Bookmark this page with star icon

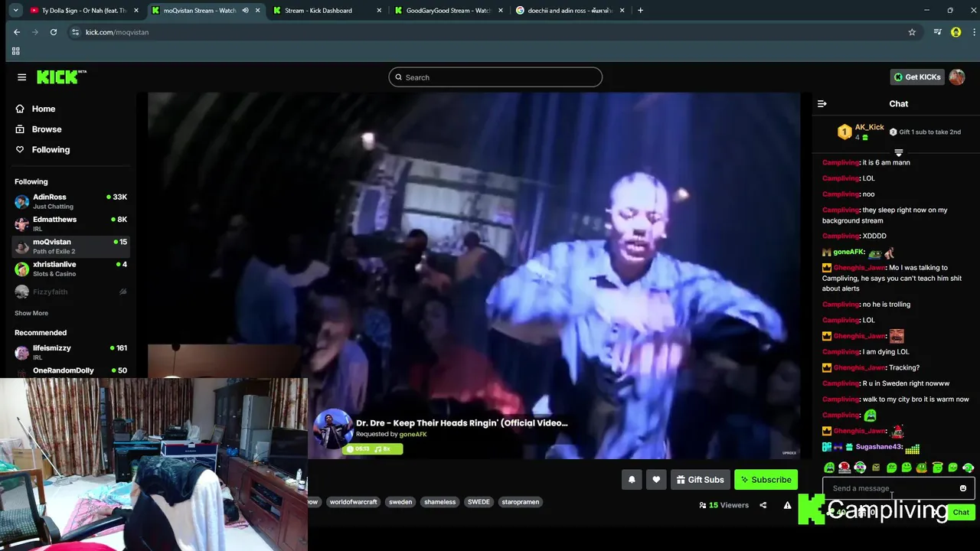912,32
